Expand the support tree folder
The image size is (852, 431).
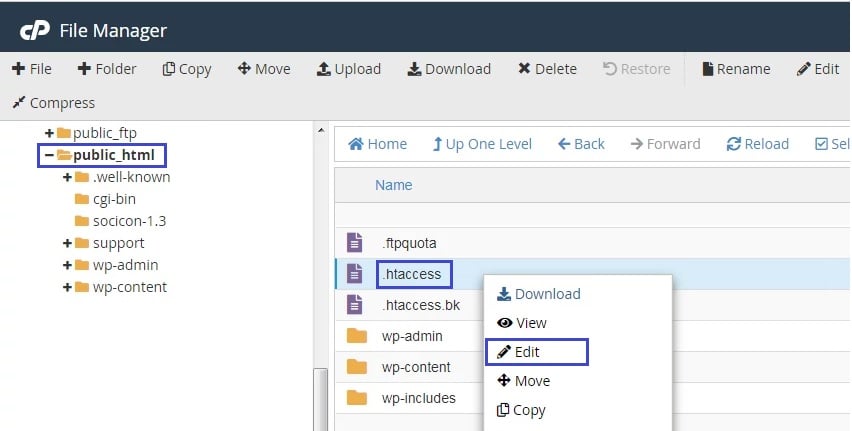[x=67, y=243]
